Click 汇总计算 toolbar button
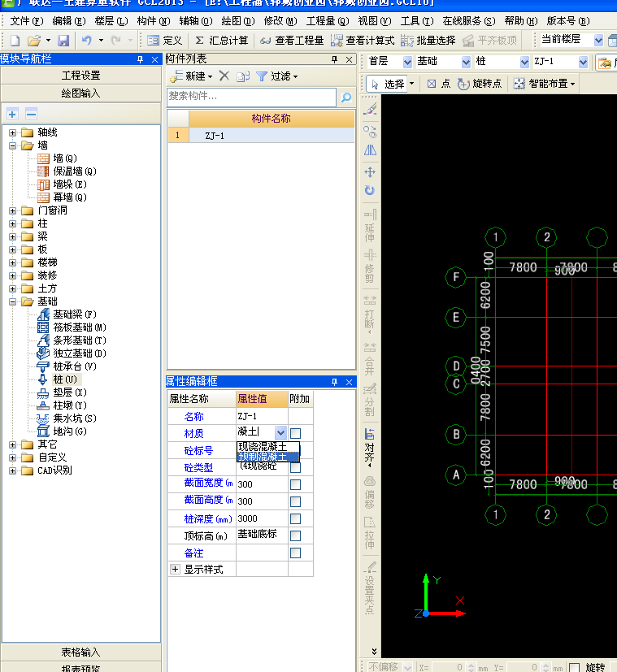 coord(222,41)
